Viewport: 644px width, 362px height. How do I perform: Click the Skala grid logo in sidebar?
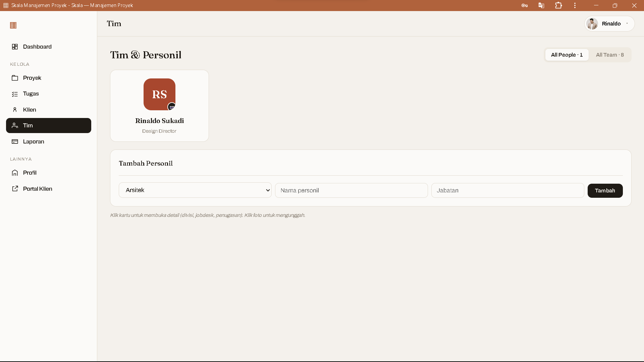click(13, 25)
